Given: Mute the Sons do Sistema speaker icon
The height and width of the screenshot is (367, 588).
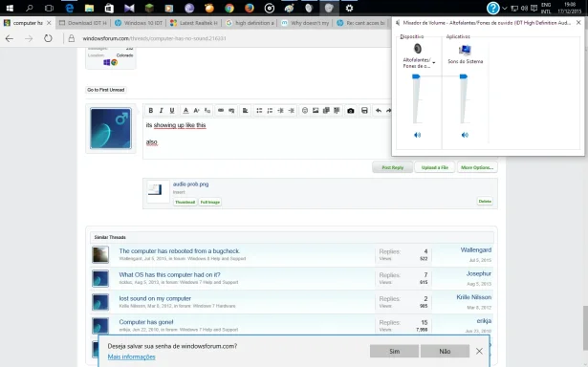Looking at the screenshot, I should point(465,135).
